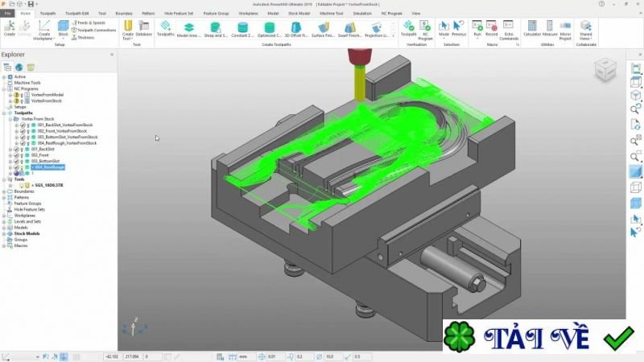Image resolution: width=644 pixels, height=362 pixels.
Task: Select Steep and Shallow finishing strategy
Action: click(215, 30)
